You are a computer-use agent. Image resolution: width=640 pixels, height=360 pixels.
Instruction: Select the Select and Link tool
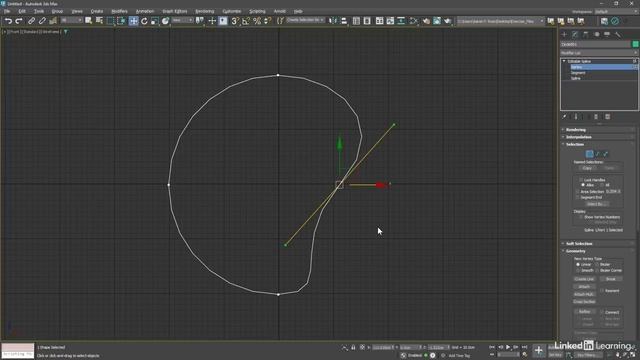tap(31, 21)
